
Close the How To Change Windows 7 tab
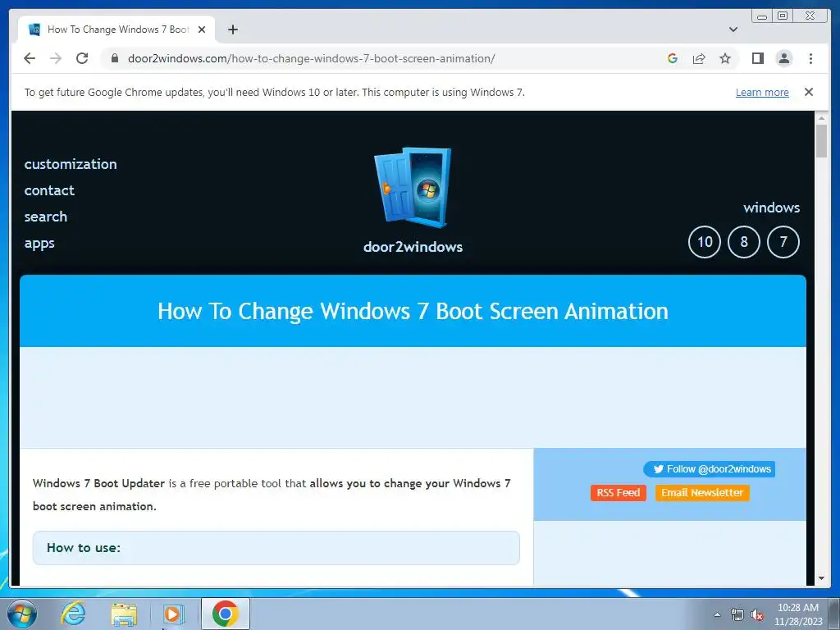tap(202, 30)
